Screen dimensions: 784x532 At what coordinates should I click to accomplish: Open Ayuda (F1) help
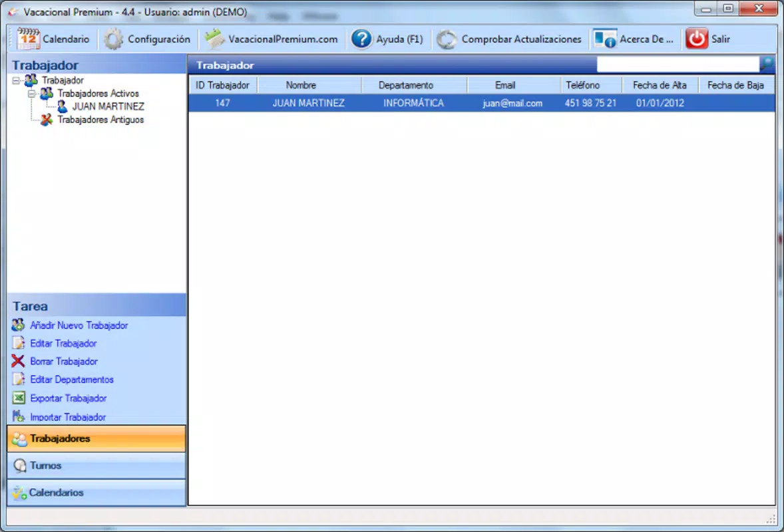tap(399, 39)
